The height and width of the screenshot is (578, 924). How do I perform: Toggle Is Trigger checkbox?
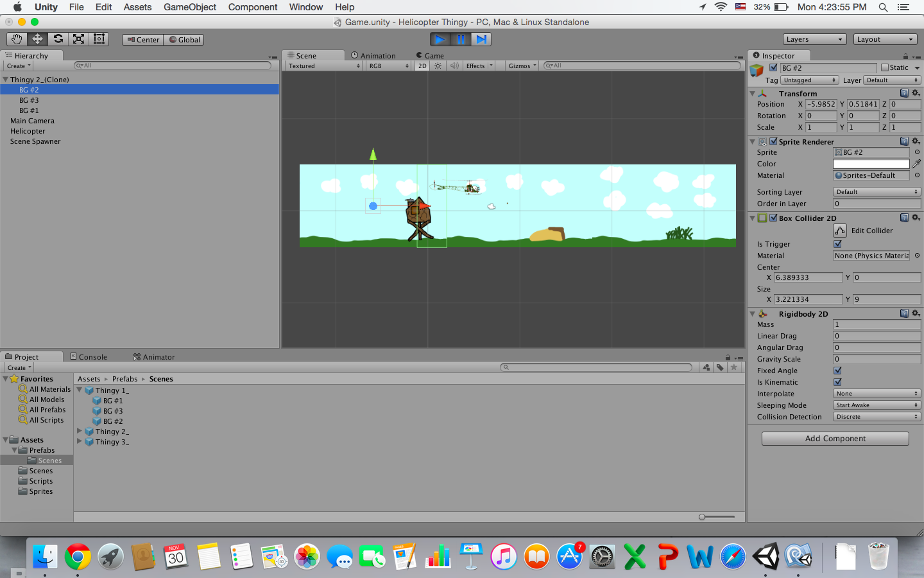pyautogui.click(x=837, y=244)
